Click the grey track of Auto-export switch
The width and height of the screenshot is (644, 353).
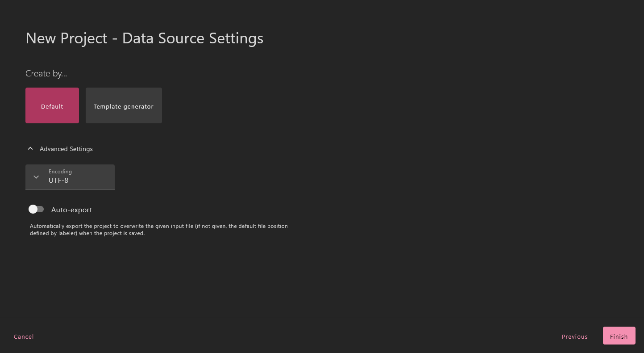(x=41, y=209)
